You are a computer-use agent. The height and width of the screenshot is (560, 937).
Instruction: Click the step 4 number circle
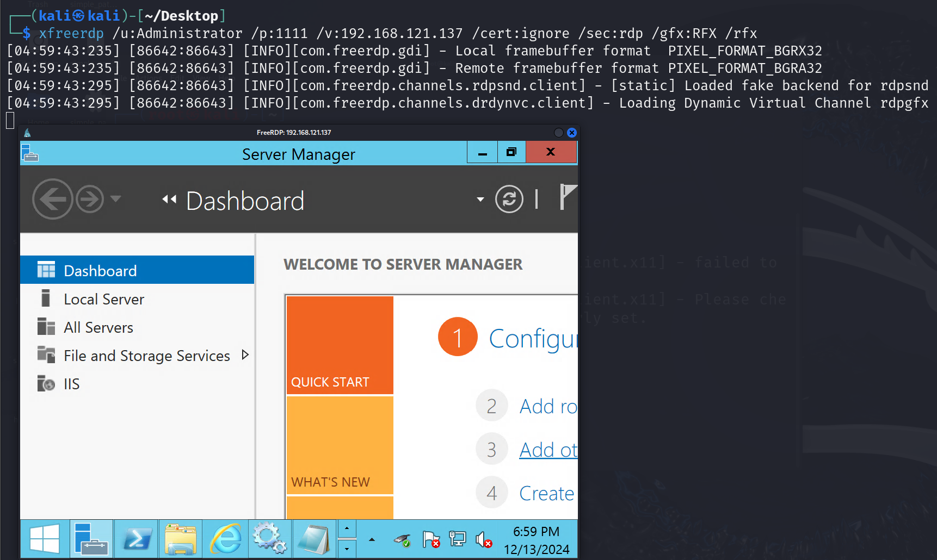[491, 493]
